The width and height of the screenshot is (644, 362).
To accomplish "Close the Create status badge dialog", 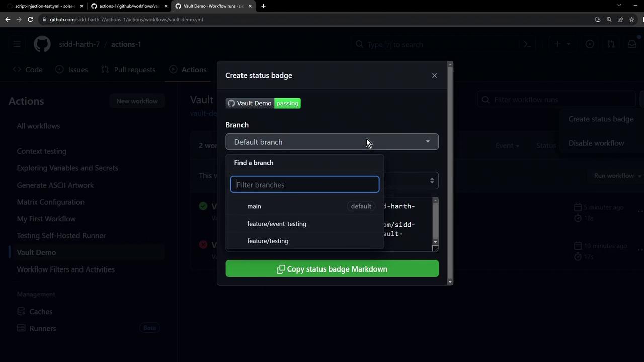I will click(x=435, y=75).
